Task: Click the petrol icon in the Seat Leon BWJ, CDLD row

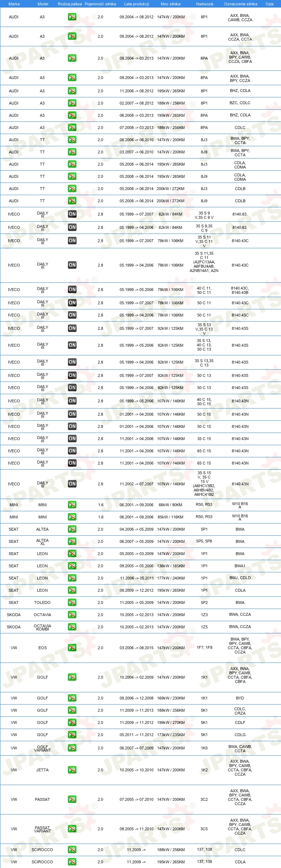Action: 72,578
